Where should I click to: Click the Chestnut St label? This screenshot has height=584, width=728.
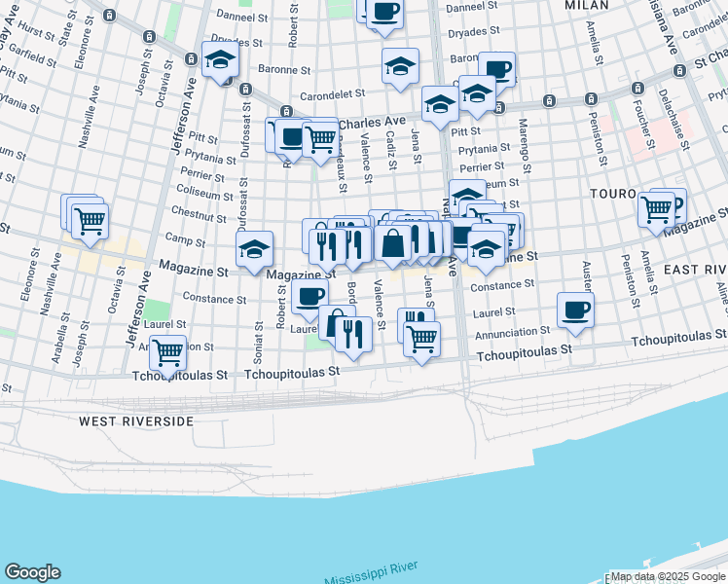coord(199,214)
